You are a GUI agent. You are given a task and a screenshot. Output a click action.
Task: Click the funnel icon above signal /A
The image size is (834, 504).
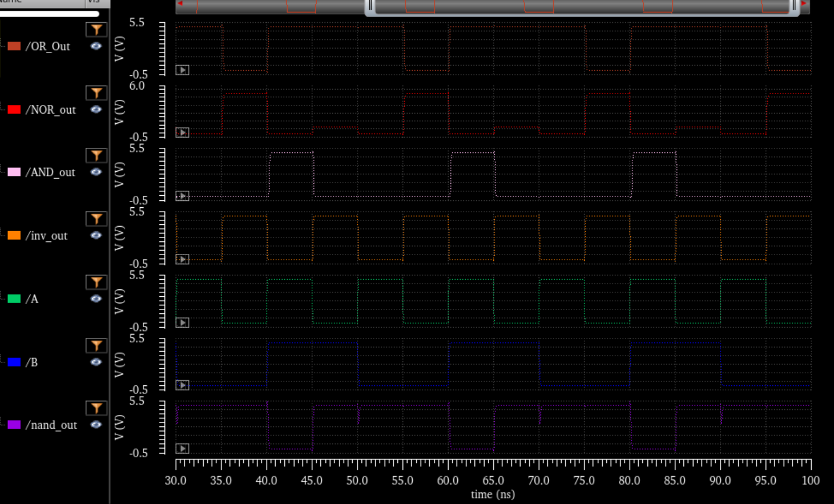pyautogui.click(x=96, y=283)
